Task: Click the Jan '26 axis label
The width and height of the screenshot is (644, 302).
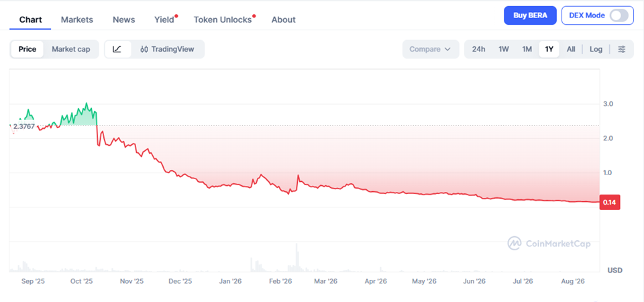Action: [x=230, y=281]
